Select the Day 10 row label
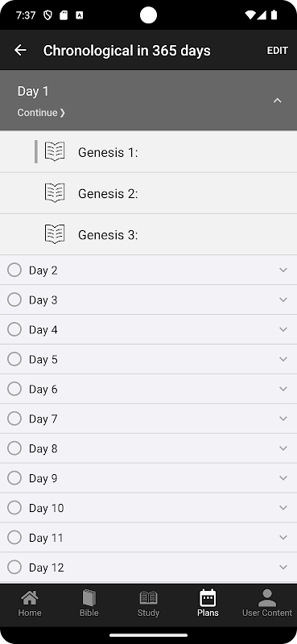Image resolution: width=297 pixels, height=644 pixels. pos(46,508)
